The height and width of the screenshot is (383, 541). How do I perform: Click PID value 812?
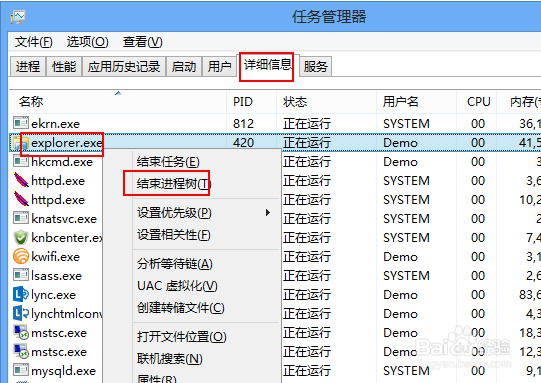coord(243,123)
